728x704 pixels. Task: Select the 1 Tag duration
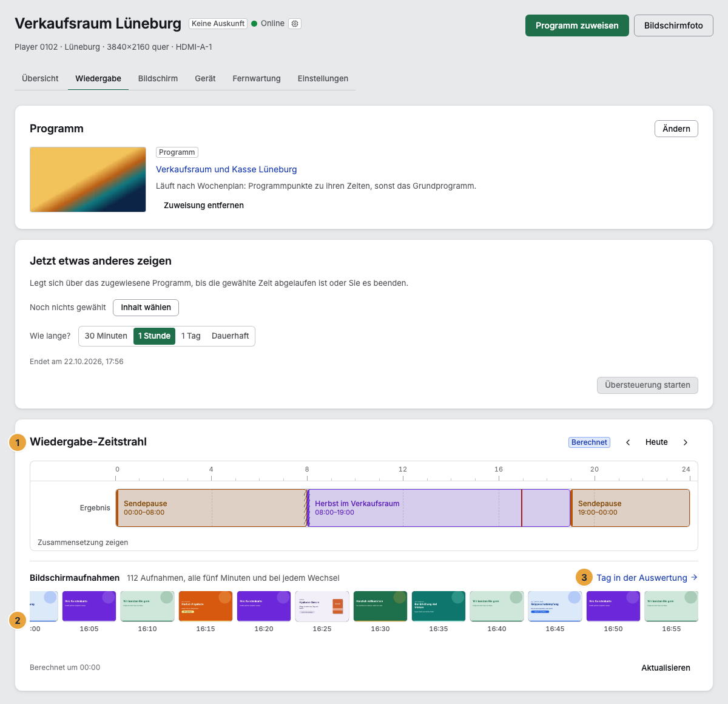pyautogui.click(x=191, y=336)
